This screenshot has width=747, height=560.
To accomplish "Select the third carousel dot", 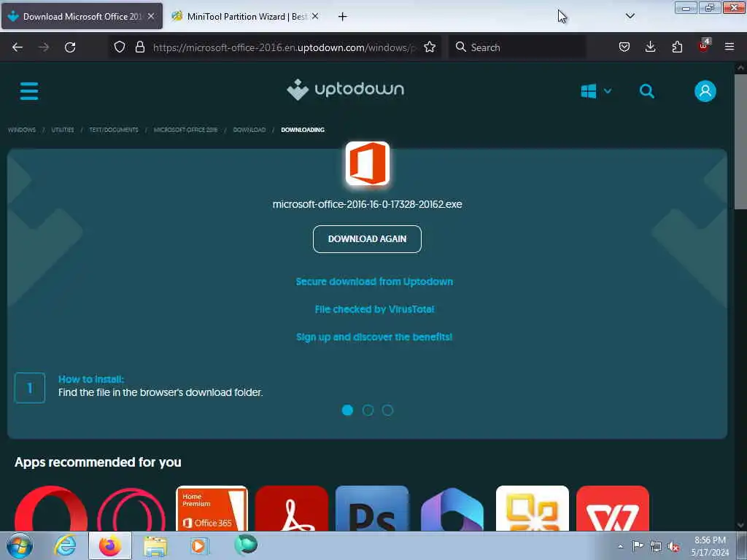I will click(x=388, y=410).
